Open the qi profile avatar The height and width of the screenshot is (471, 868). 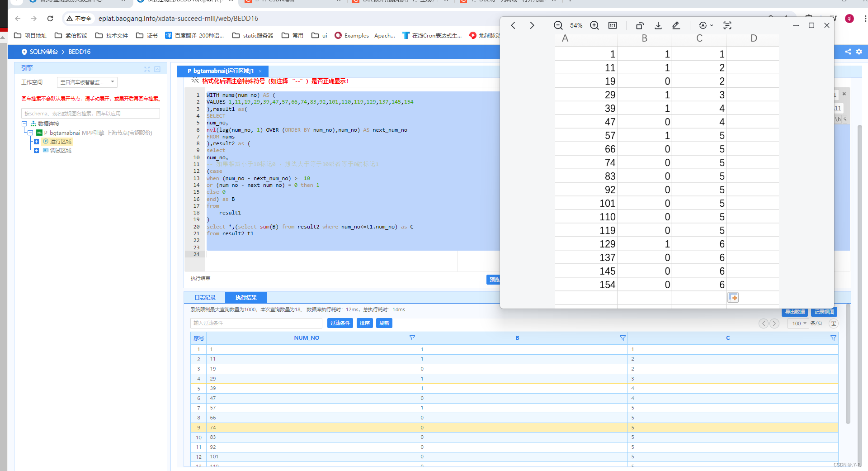pyautogui.click(x=849, y=19)
